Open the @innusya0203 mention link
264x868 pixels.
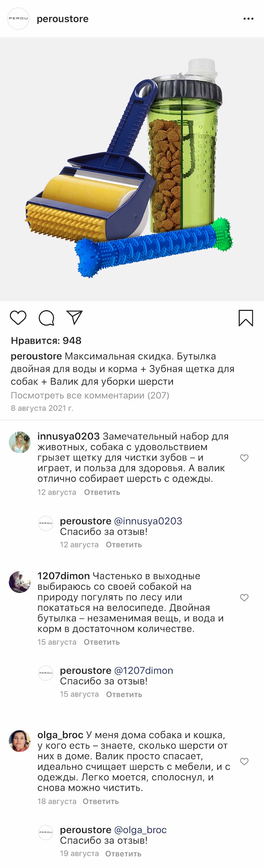point(148,521)
